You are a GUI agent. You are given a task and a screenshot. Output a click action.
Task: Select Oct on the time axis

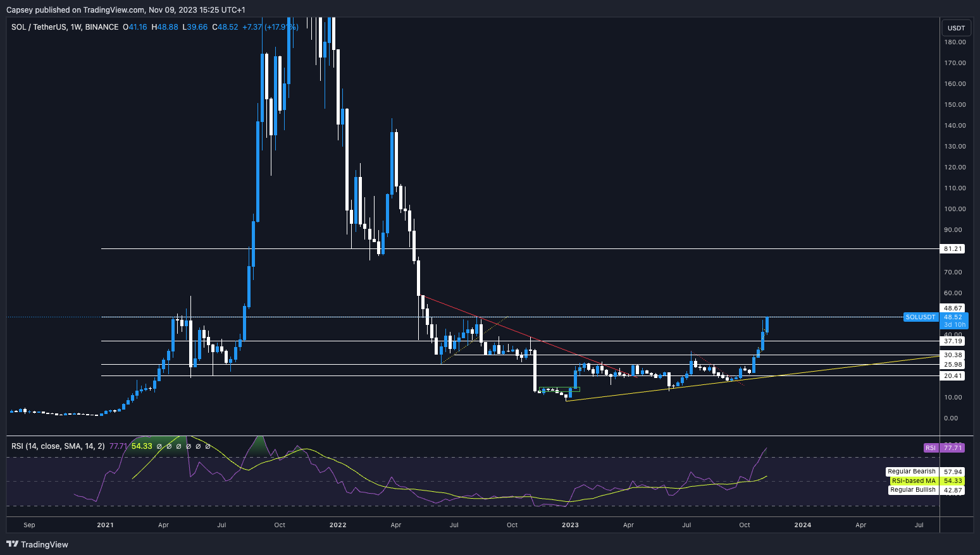[x=744, y=525]
